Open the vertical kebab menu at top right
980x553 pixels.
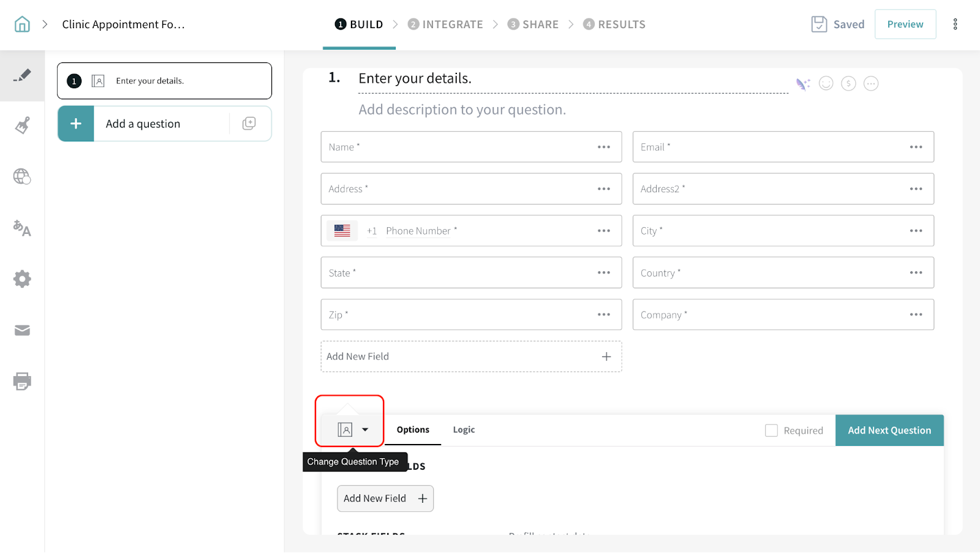[x=955, y=24]
